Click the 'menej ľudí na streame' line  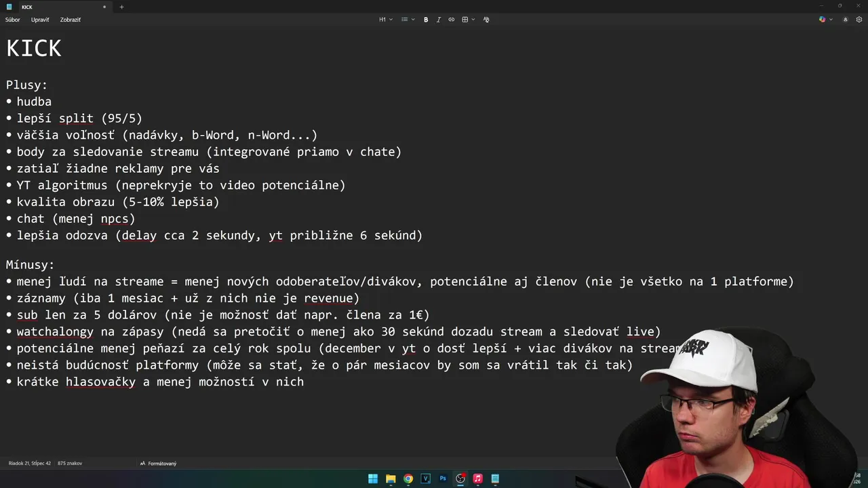point(405,281)
